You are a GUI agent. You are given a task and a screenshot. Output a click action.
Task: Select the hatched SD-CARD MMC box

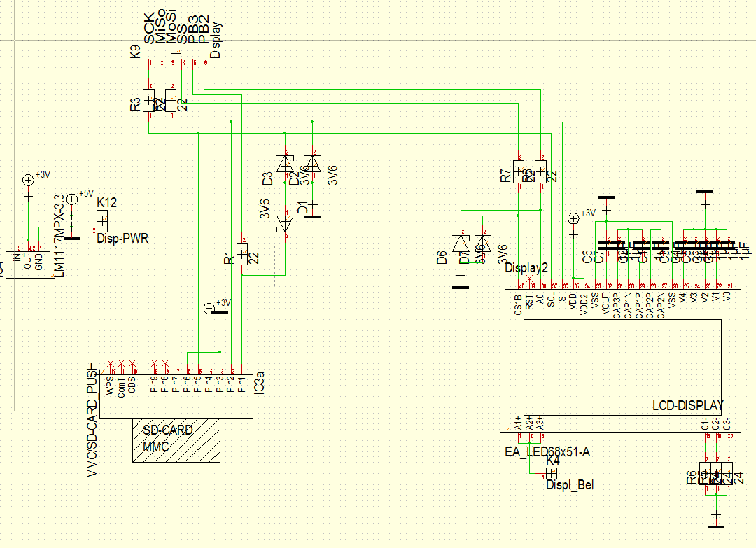(x=176, y=440)
